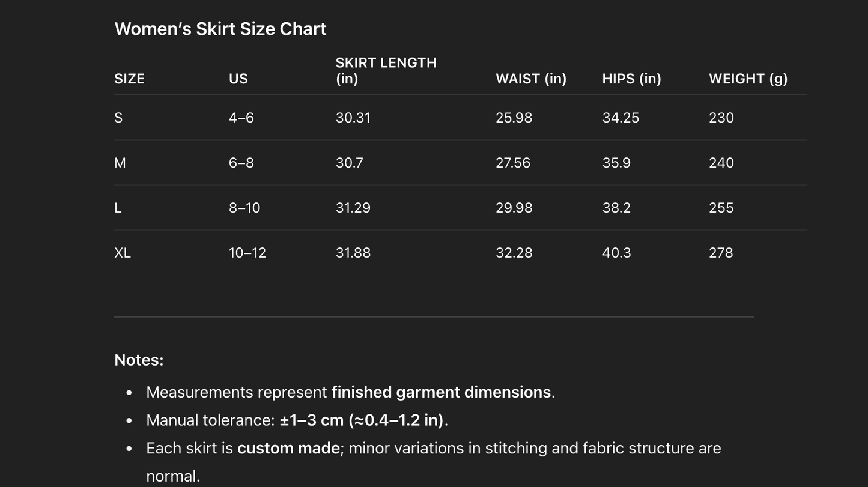868x487 pixels.
Task: Click the 278 weight value
Action: [x=721, y=253]
